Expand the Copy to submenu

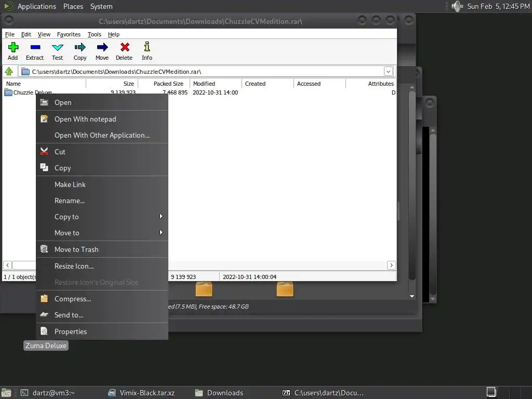(x=102, y=217)
